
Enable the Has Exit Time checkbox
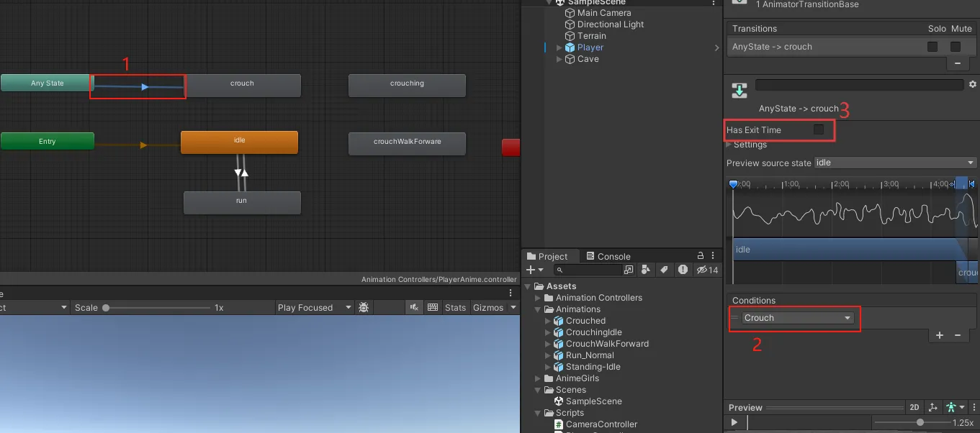pyautogui.click(x=819, y=129)
